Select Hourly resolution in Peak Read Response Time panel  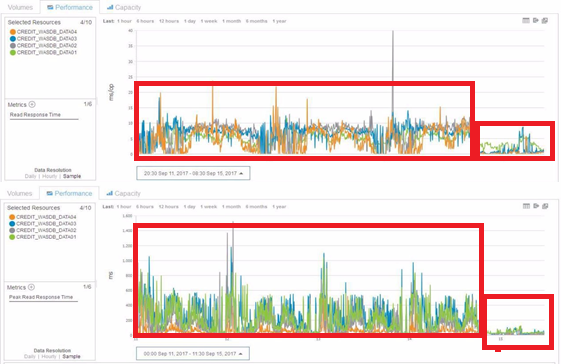click(49, 356)
